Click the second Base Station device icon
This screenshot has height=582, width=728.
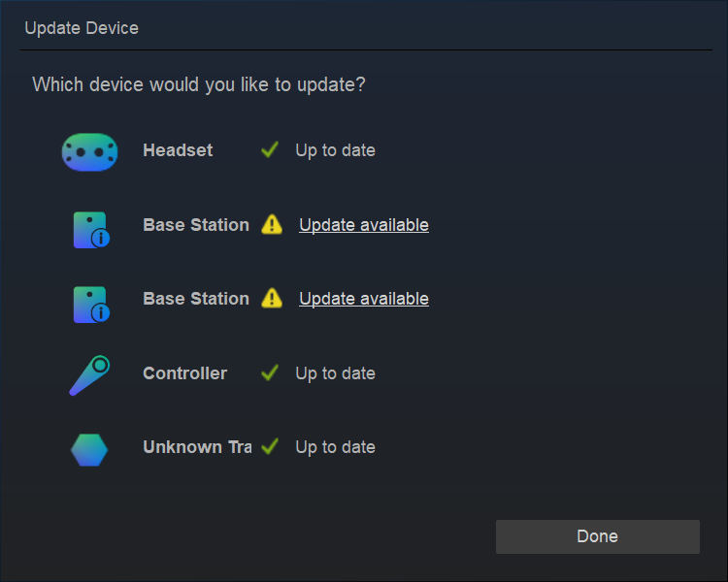point(90,303)
